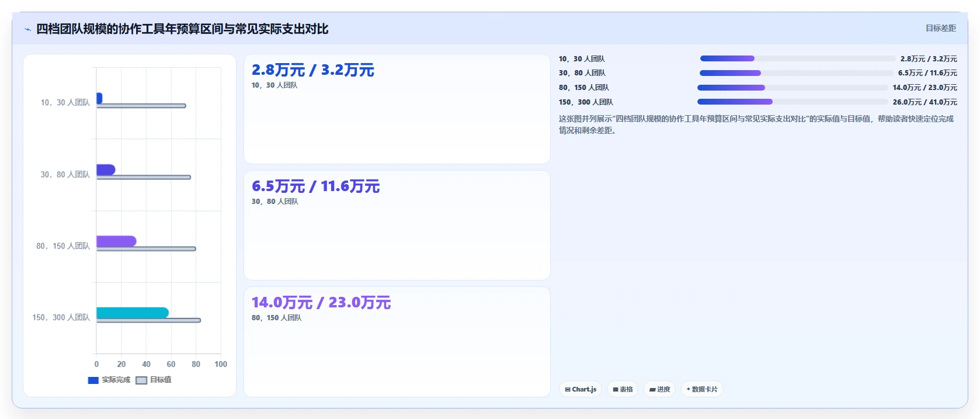
Task: Click the progress bar for 10，30 人团队
Action: pyautogui.click(x=797, y=58)
